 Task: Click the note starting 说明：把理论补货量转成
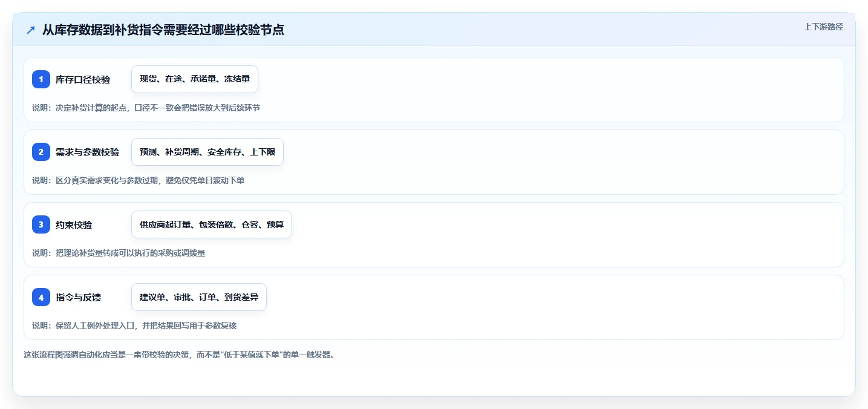119,253
